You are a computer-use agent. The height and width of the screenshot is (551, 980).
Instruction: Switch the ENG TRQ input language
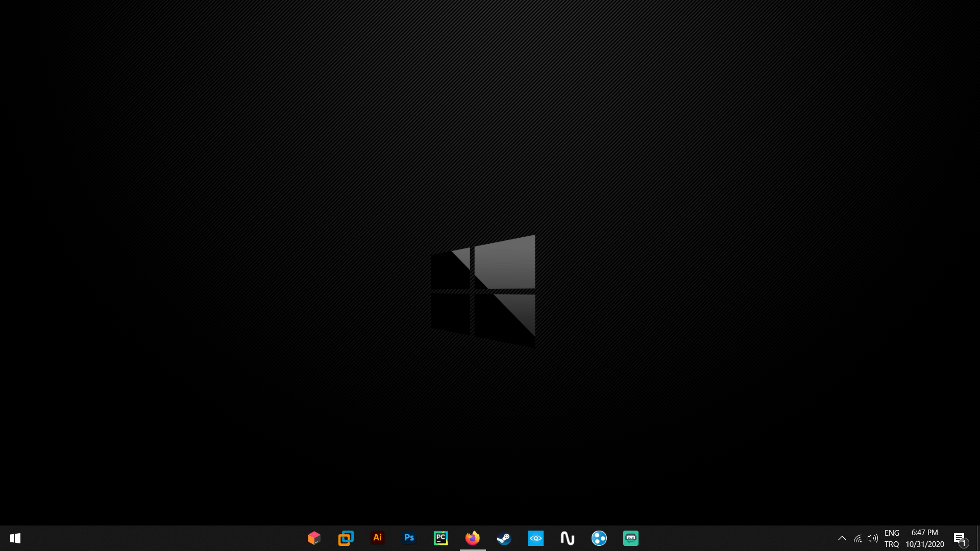892,538
